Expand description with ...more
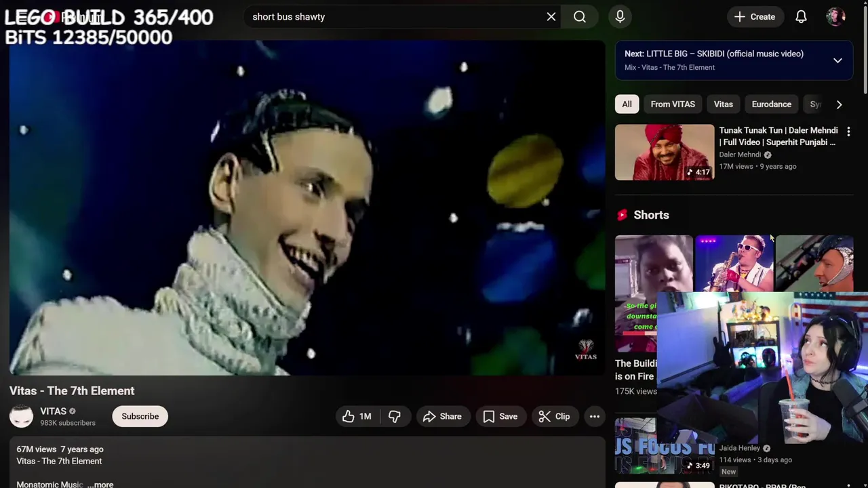 pyautogui.click(x=100, y=484)
